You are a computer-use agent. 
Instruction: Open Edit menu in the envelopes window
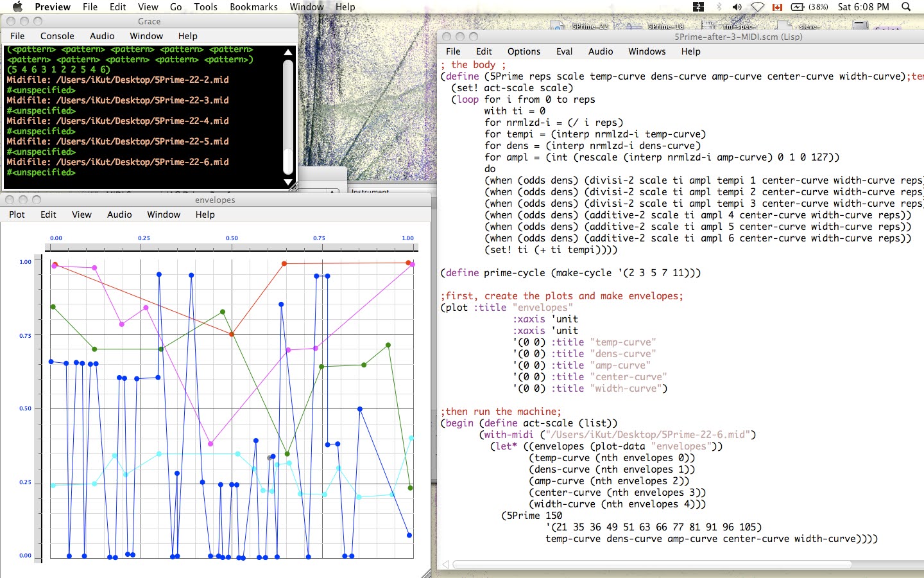(48, 215)
